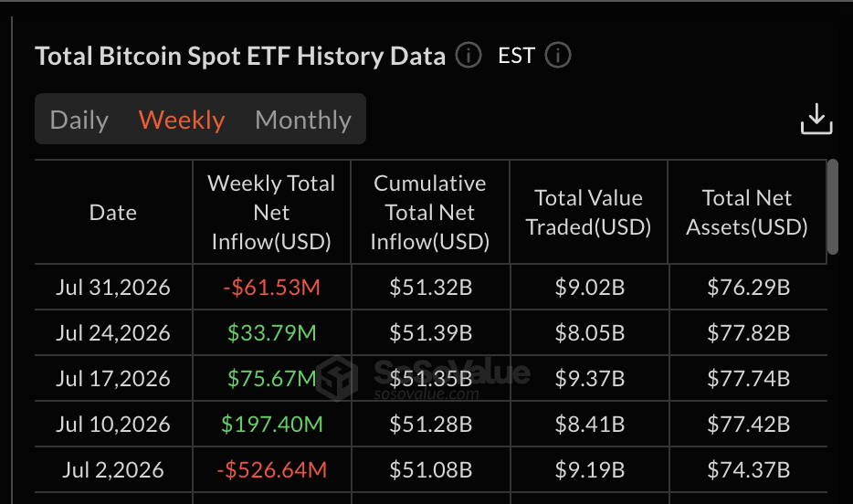
Task: Click Cumulative Total Net Inflow column header
Action: 430,212
